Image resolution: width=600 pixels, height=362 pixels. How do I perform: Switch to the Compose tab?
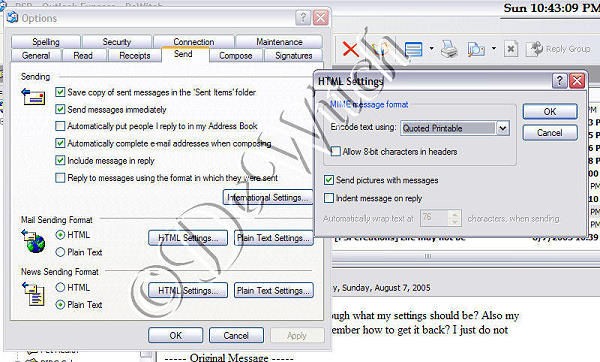point(236,56)
